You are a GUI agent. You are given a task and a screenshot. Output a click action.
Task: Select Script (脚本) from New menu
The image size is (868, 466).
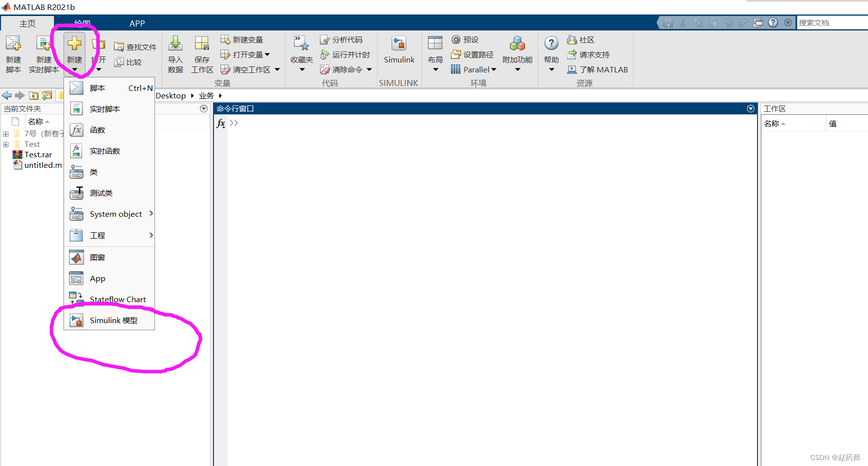click(x=109, y=88)
